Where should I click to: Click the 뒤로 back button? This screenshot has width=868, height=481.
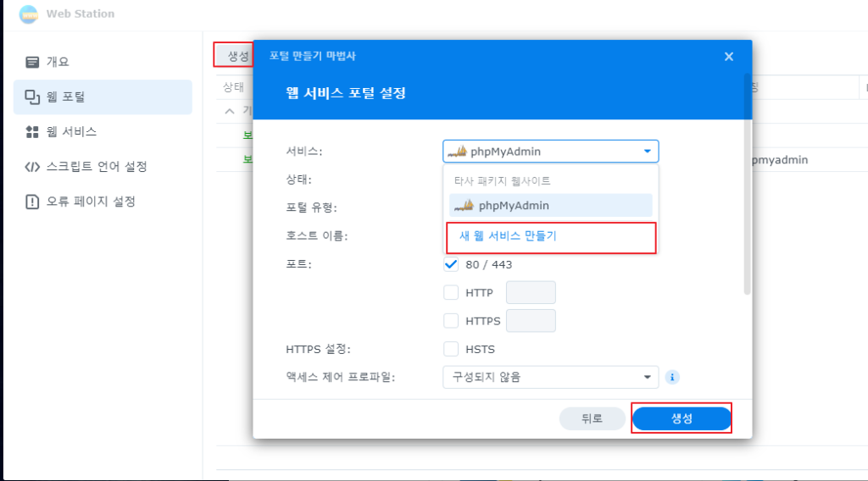[592, 418]
